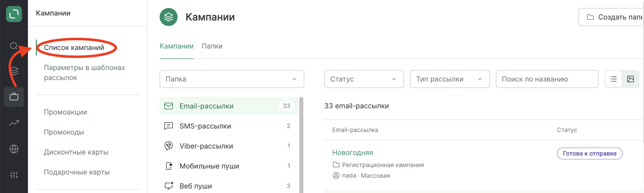Open Промокоды in the side menu

coord(64,132)
